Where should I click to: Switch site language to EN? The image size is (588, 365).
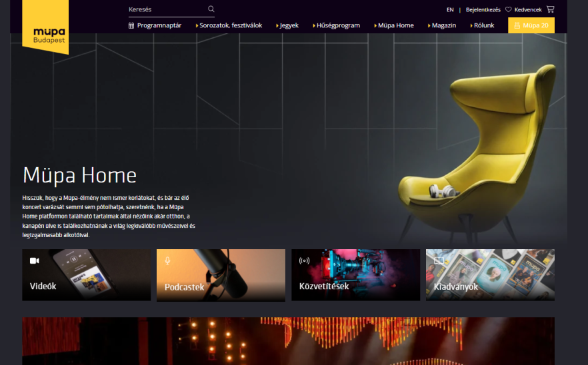(x=450, y=10)
